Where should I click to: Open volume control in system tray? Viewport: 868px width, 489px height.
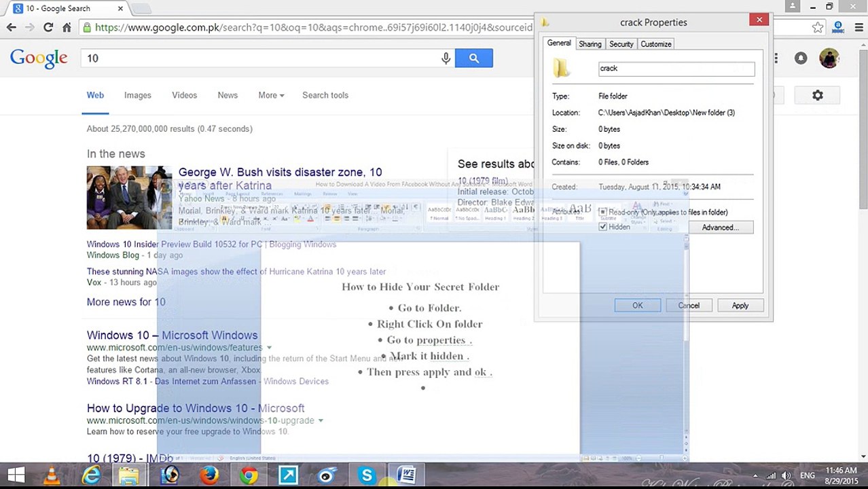[786, 475]
